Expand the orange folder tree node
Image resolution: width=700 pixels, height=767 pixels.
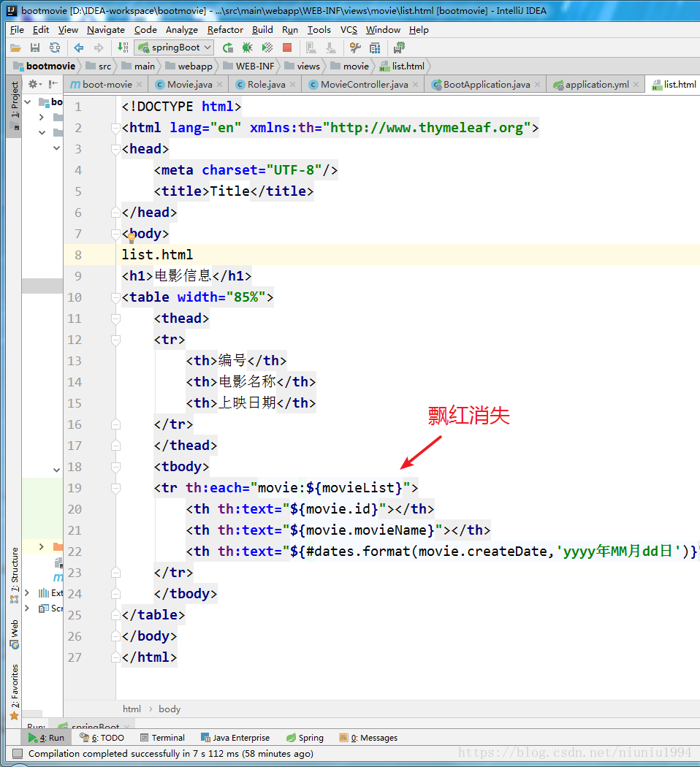click(42, 546)
